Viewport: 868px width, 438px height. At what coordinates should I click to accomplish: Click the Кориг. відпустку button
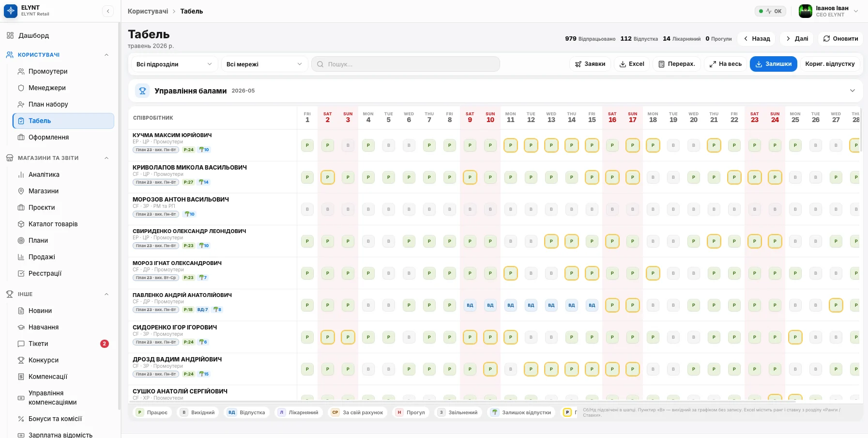click(x=830, y=64)
